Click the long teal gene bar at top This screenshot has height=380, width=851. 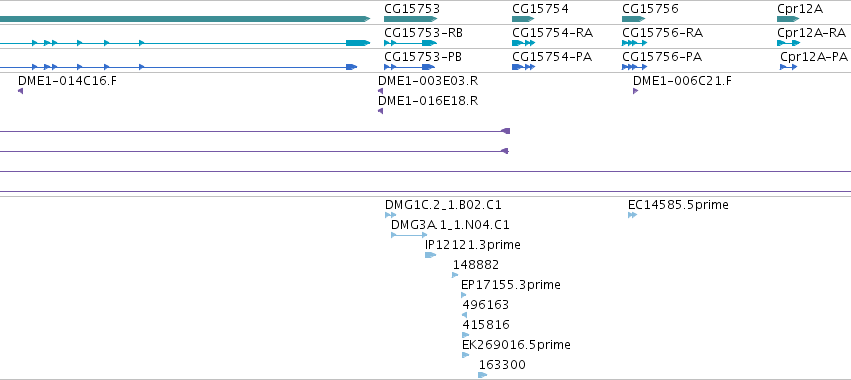click(x=185, y=19)
